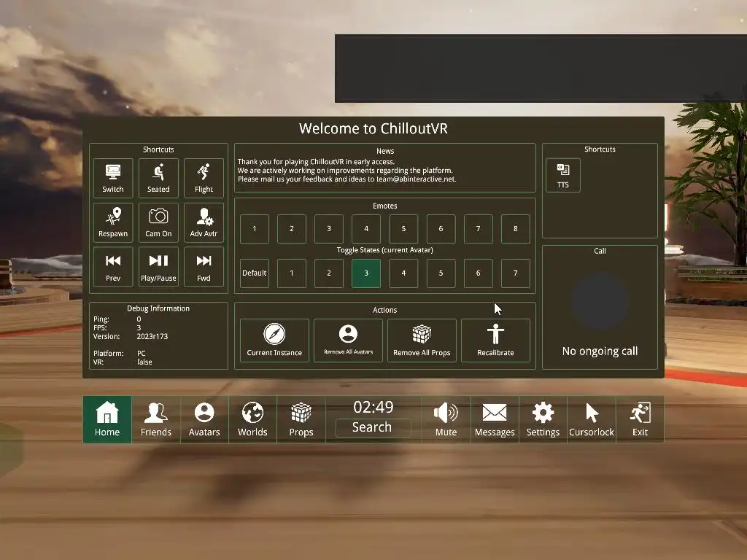The width and height of the screenshot is (747, 560).
Task: Click the 'No ongoing call' text
Action: point(600,351)
